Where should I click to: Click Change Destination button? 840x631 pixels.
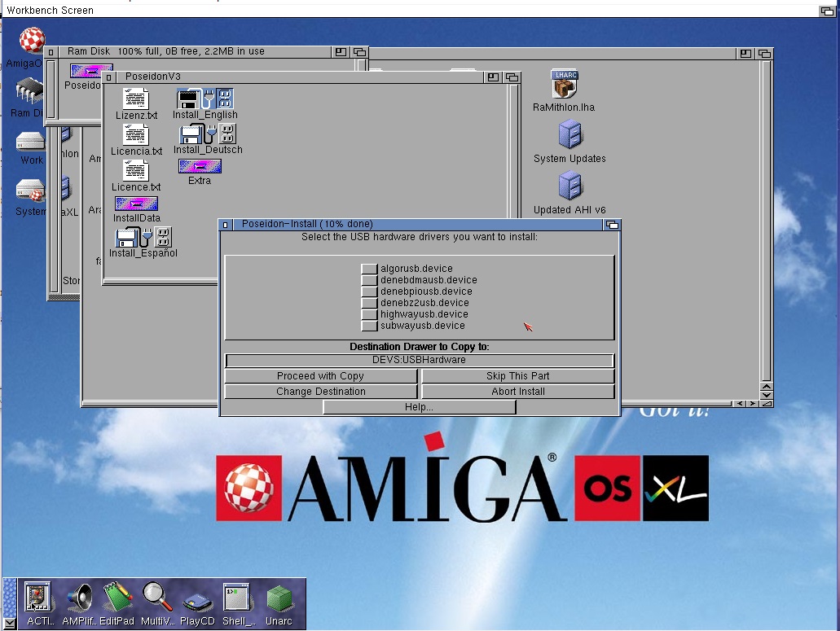pos(320,392)
